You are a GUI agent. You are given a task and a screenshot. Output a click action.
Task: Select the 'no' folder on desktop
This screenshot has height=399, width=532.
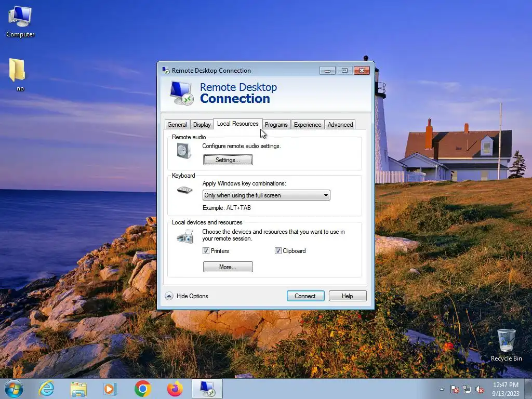(x=18, y=75)
